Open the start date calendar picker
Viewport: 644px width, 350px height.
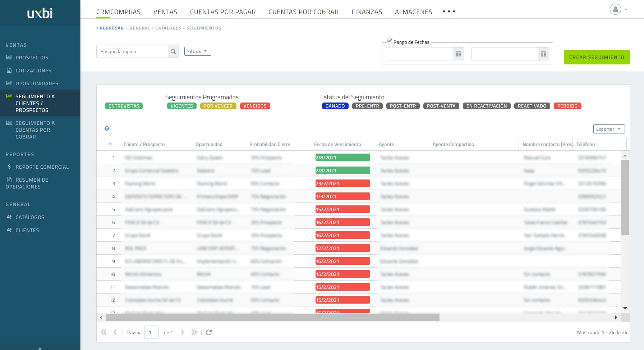(x=458, y=54)
